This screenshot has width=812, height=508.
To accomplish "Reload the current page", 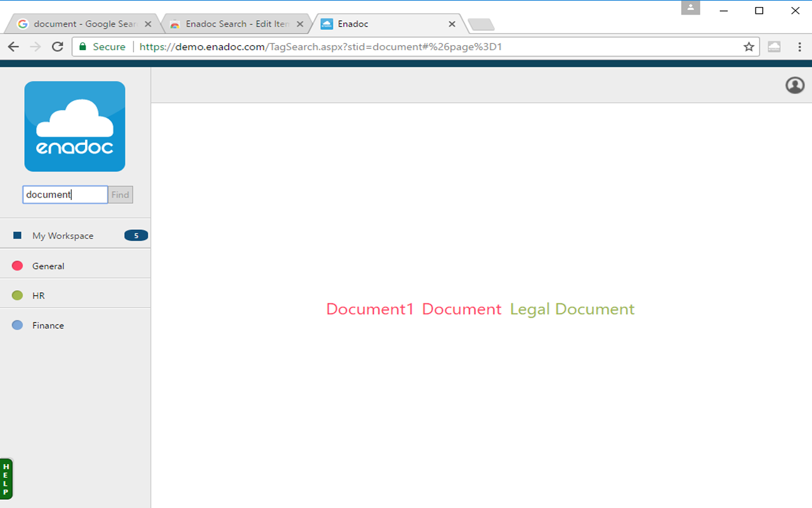I will [58, 46].
